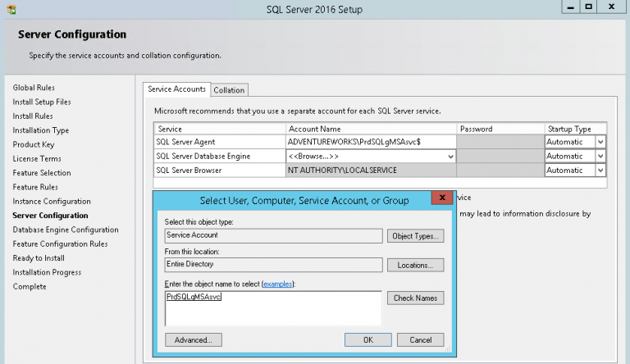Expand the Database Engine account name combo box

[450, 156]
